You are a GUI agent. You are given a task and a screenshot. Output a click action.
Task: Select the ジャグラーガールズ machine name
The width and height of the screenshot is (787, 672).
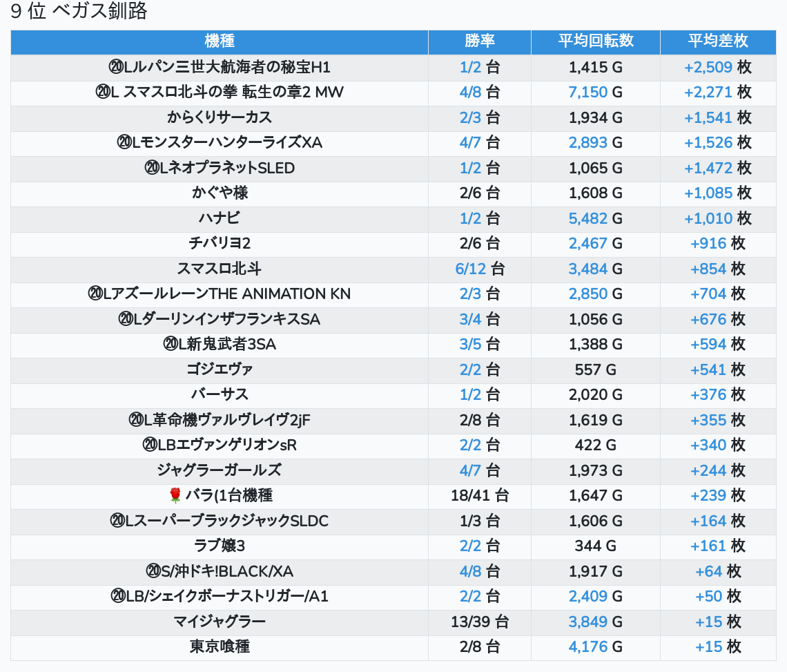point(220,470)
